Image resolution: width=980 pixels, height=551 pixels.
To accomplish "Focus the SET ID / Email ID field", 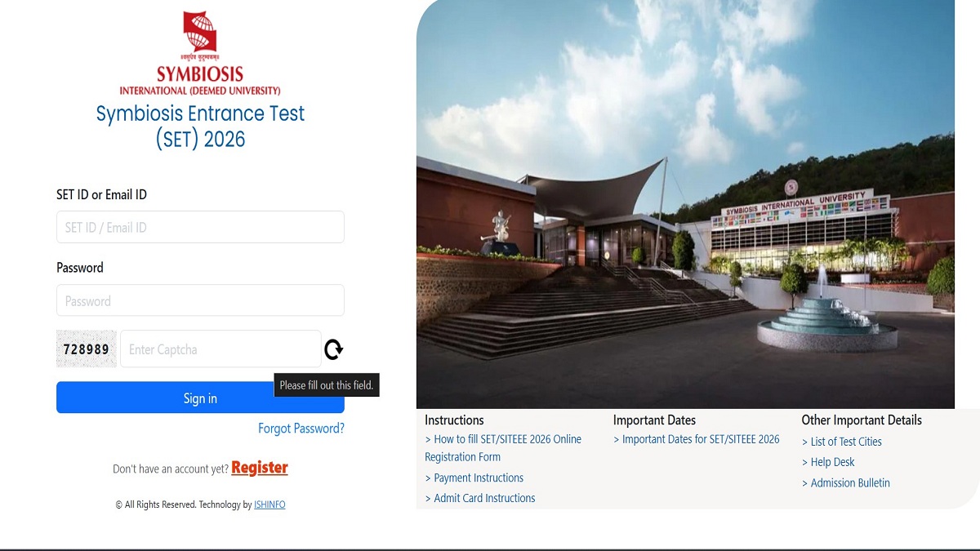I will click(200, 227).
